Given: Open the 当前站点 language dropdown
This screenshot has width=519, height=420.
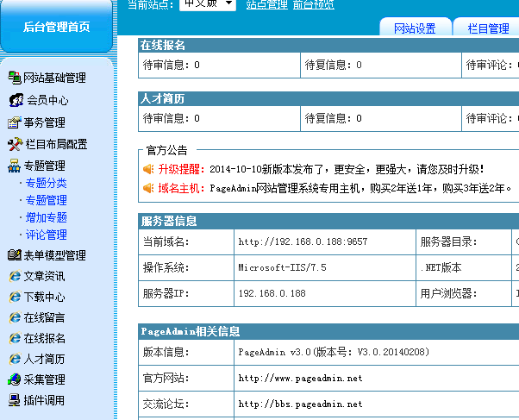Looking at the screenshot, I should (207, 4).
